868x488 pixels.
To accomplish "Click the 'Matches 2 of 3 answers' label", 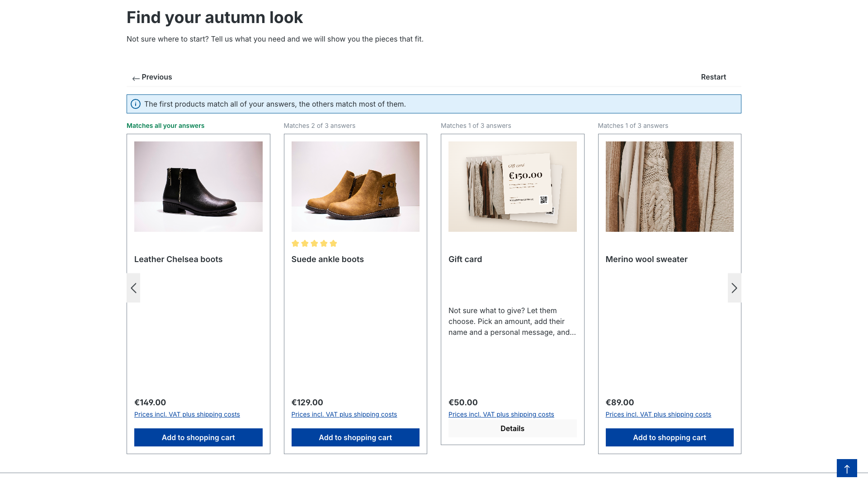I will 320,126.
